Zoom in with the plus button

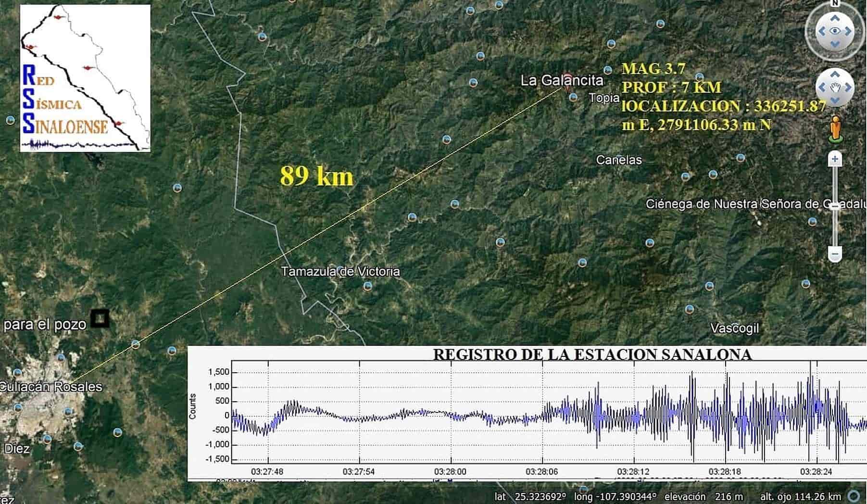tap(835, 159)
